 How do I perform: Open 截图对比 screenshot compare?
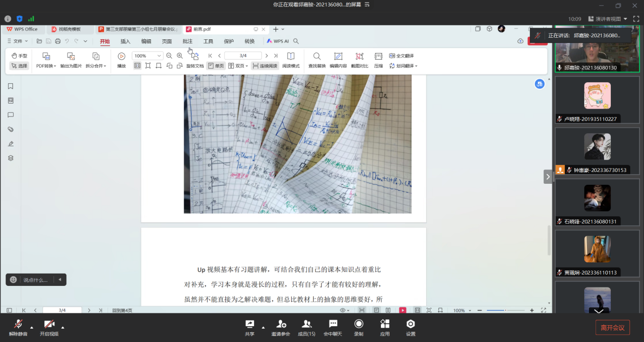click(x=359, y=60)
